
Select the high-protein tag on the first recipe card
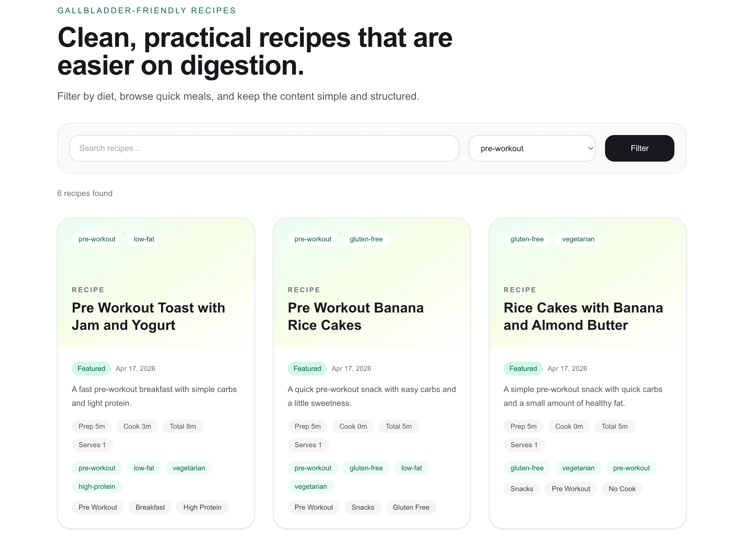[97, 486]
